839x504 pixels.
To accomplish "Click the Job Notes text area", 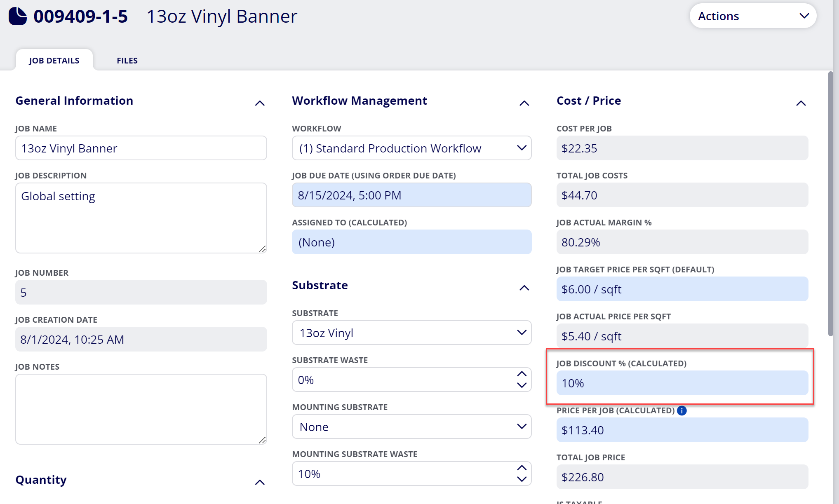I will coord(141,409).
